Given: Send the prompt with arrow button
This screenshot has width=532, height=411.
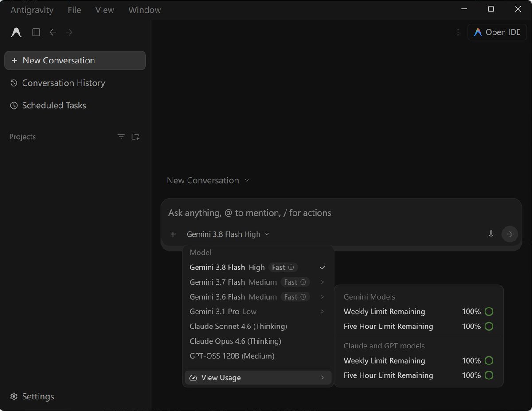Looking at the screenshot, I should (510, 234).
